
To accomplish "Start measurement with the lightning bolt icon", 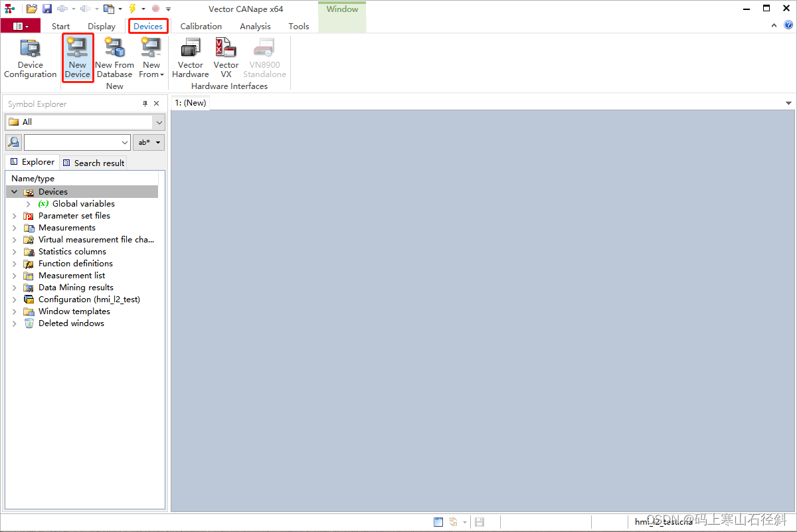I will [132, 9].
